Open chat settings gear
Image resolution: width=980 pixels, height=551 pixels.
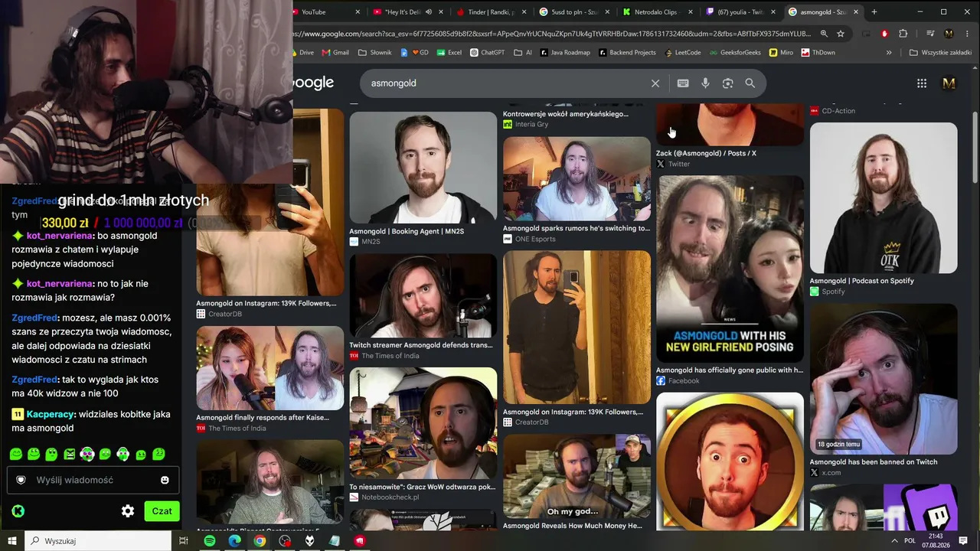[x=128, y=511]
